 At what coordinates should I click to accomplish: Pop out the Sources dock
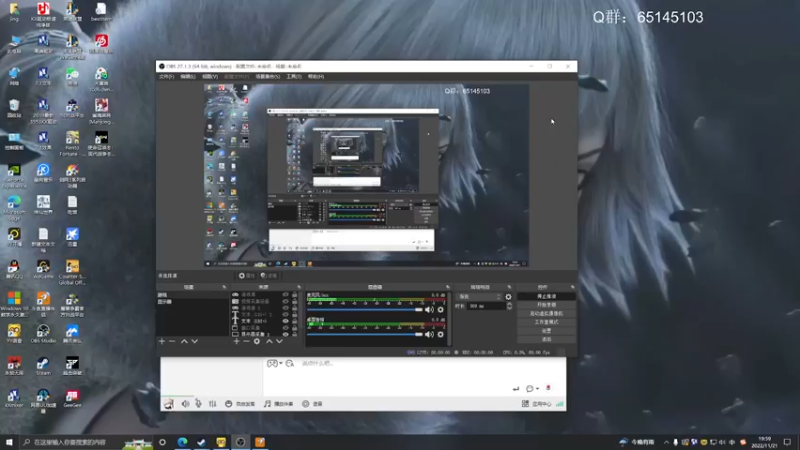pyautogui.click(x=299, y=287)
